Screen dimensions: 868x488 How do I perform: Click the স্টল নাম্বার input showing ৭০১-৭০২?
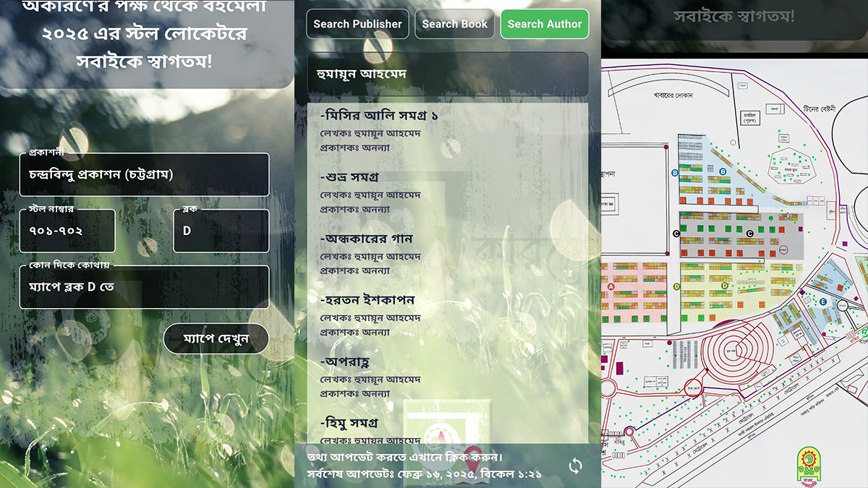pos(67,230)
